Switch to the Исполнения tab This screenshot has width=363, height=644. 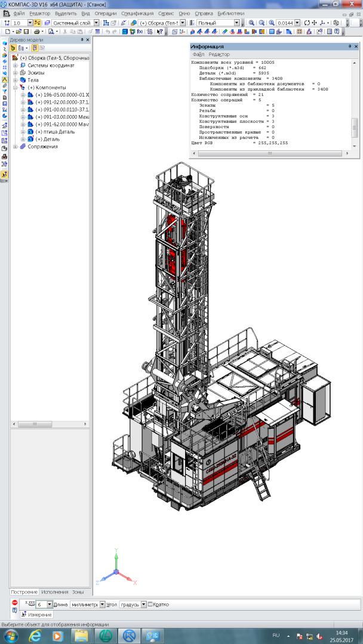coord(55,592)
